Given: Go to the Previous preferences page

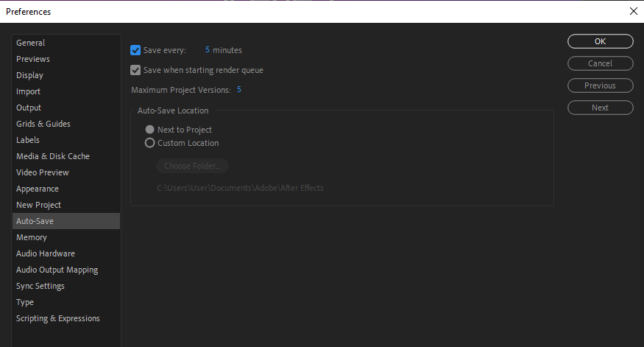Looking at the screenshot, I should pos(600,85).
